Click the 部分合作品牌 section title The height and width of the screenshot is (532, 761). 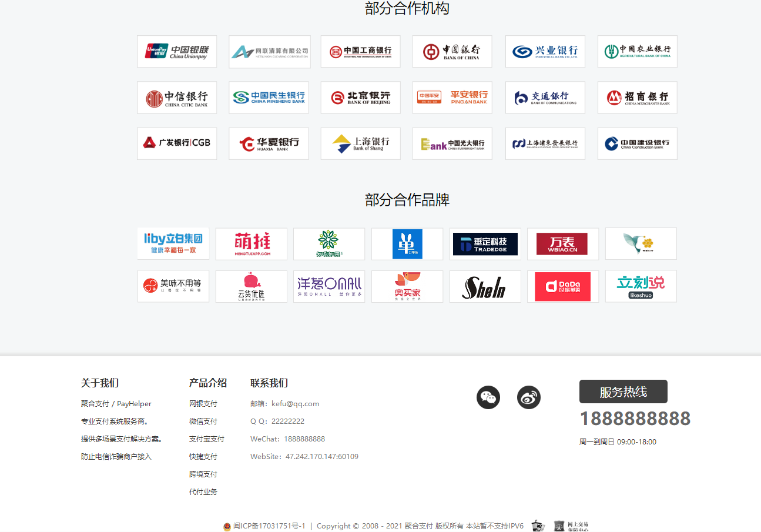[x=407, y=200]
